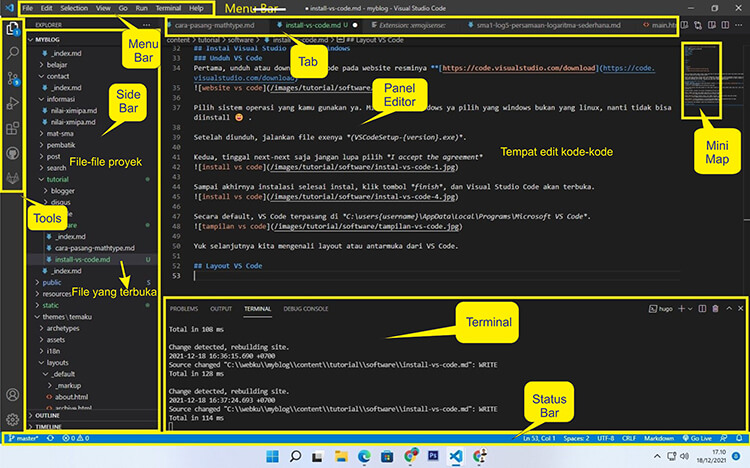The height and width of the screenshot is (468, 750).
Task: Switch to the DEBUG CONSOLE tab
Action: tap(306, 309)
